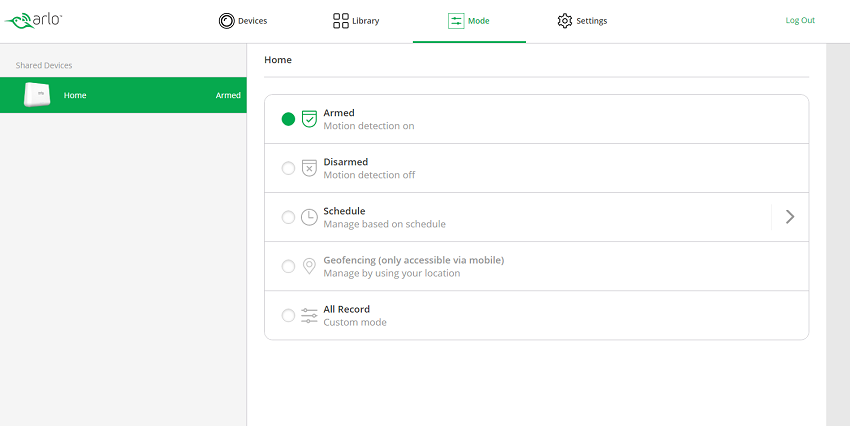
Task: Switch to the Library tab
Action: [356, 21]
